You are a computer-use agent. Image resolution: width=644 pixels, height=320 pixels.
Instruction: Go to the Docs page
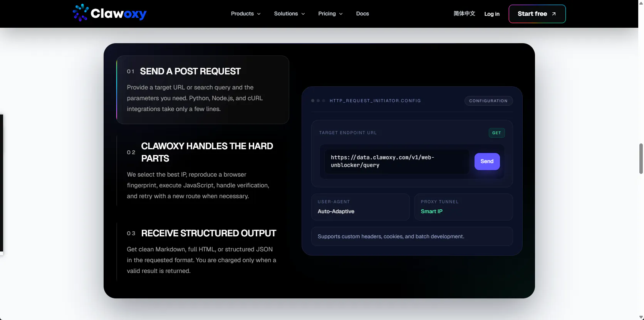click(x=362, y=14)
